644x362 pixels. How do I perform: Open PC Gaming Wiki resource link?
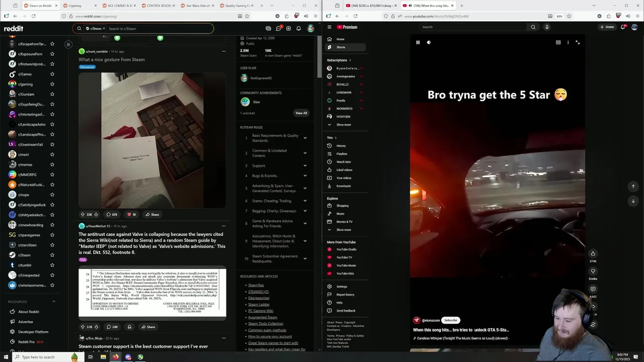[261, 311]
